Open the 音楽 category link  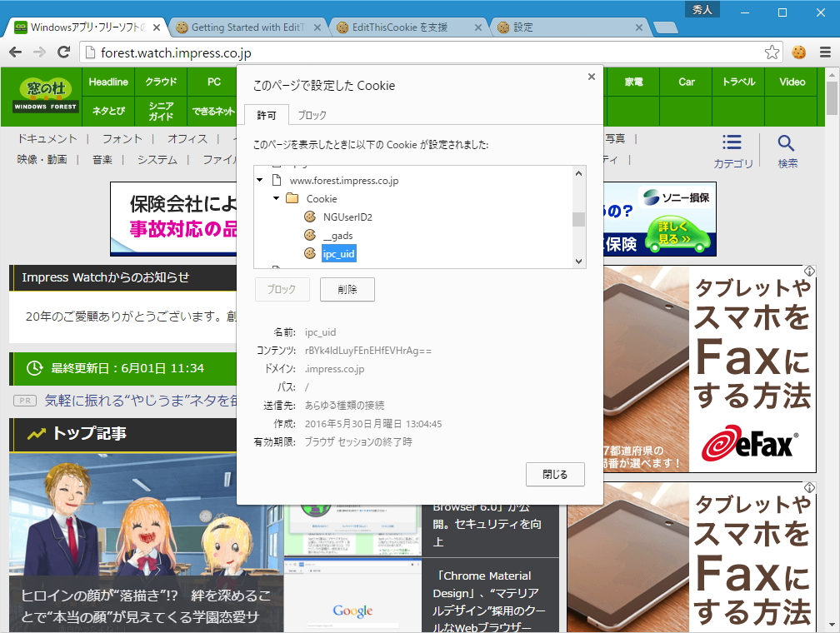click(102, 160)
